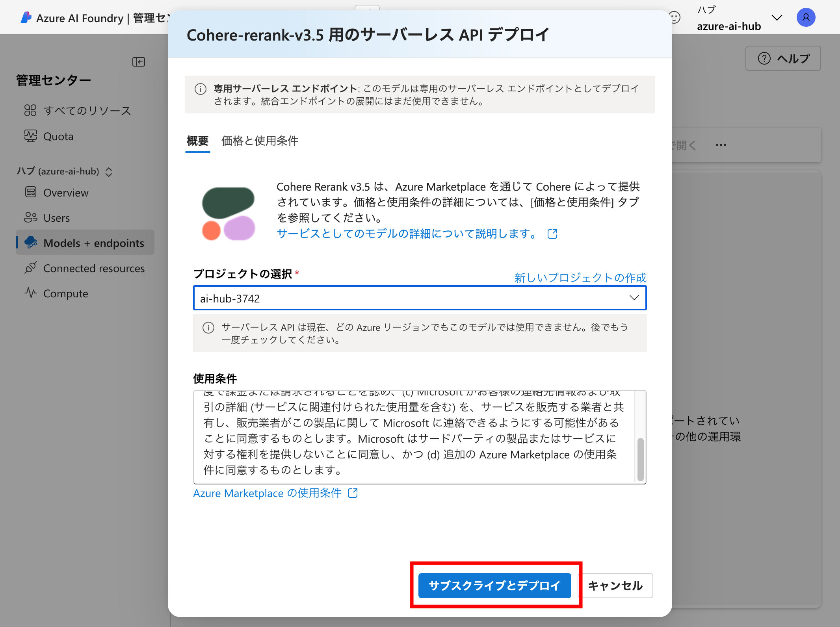Image resolution: width=840 pixels, height=627 pixels.
Task: Select the 概要 tab
Action: click(x=197, y=141)
